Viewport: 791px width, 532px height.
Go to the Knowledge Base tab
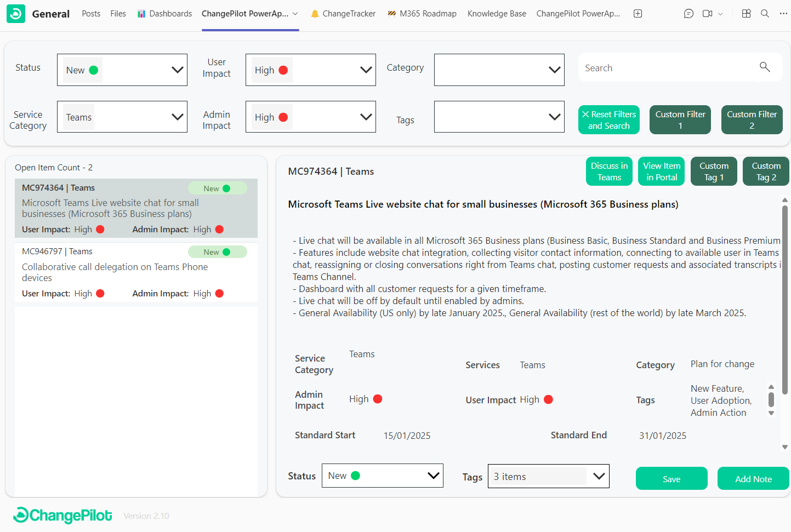click(497, 14)
